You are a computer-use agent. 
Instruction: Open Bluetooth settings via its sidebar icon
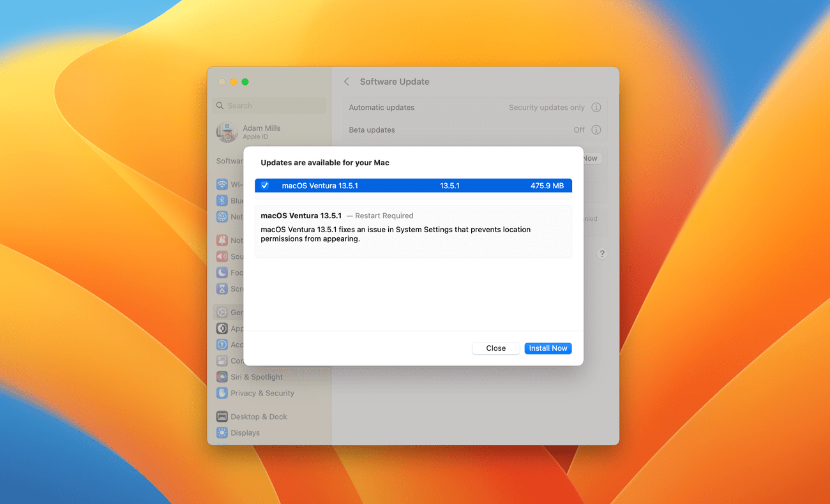[222, 200]
